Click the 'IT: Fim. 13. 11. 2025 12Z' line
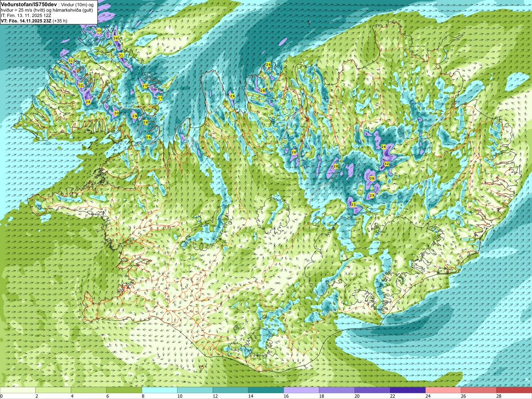532x399 pixels. point(26,15)
